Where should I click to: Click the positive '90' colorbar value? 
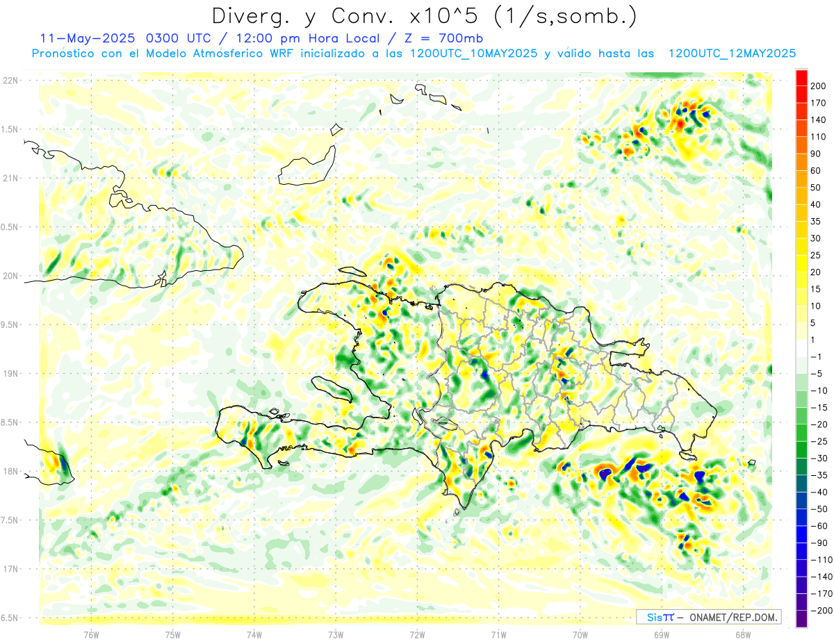click(816, 154)
